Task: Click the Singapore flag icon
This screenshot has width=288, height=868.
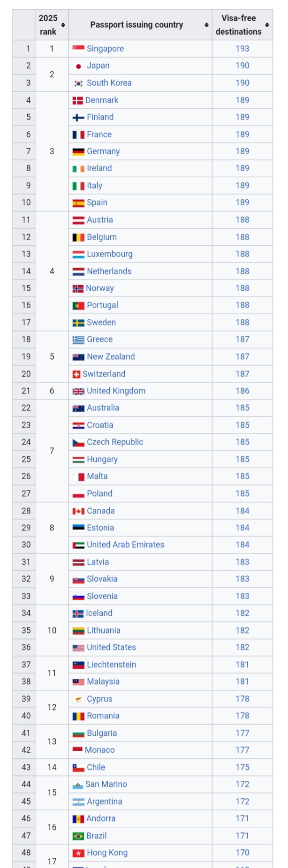Action: [78, 49]
